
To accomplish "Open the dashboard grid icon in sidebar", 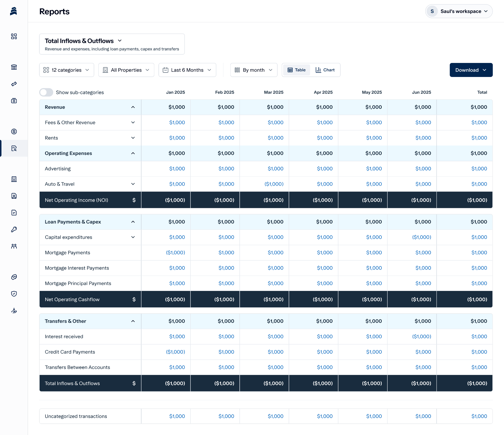I will pos(14,36).
